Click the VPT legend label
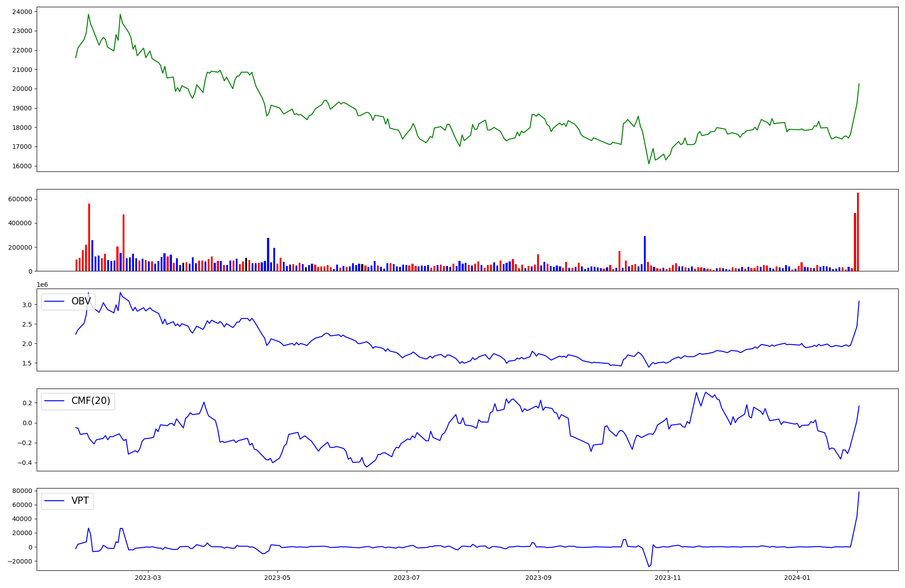Viewport: 905px width, 588px height. [x=80, y=501]
